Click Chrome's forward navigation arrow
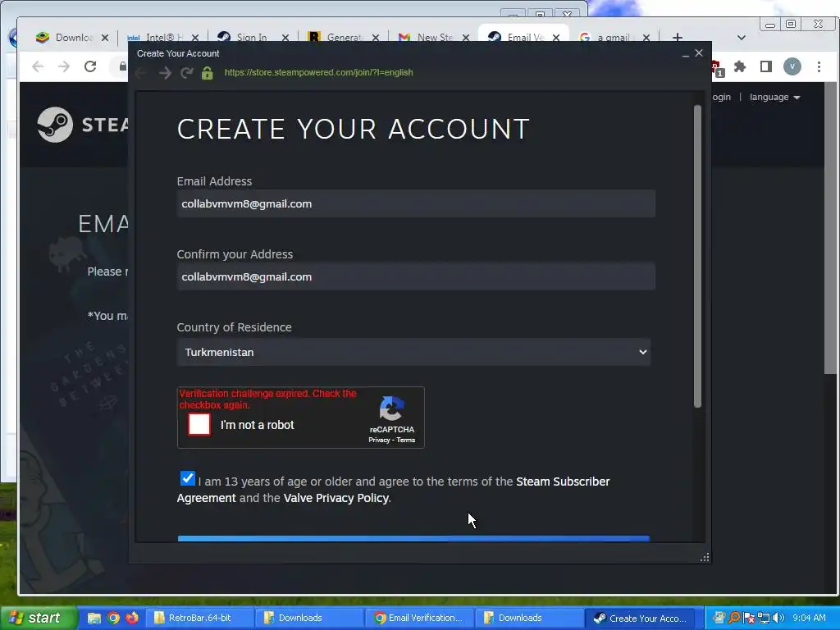Viewport: 840px width, 630px height. click(64, 66)
